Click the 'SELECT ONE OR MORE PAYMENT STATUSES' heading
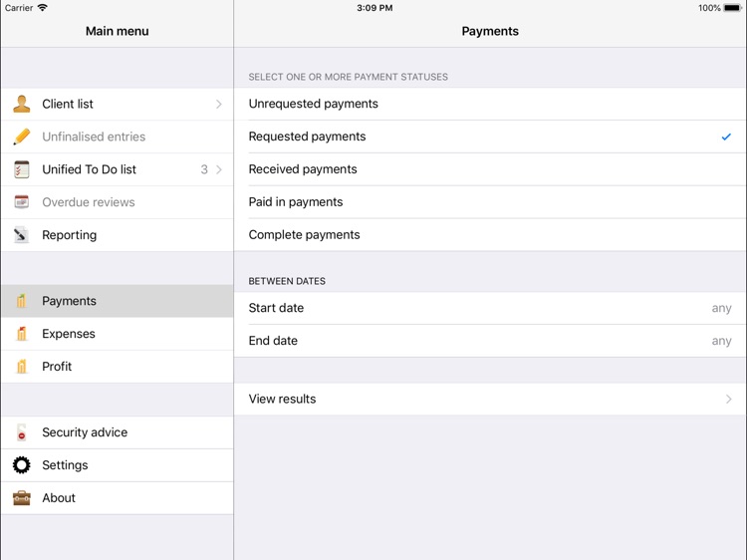 [x=349, y=77]
